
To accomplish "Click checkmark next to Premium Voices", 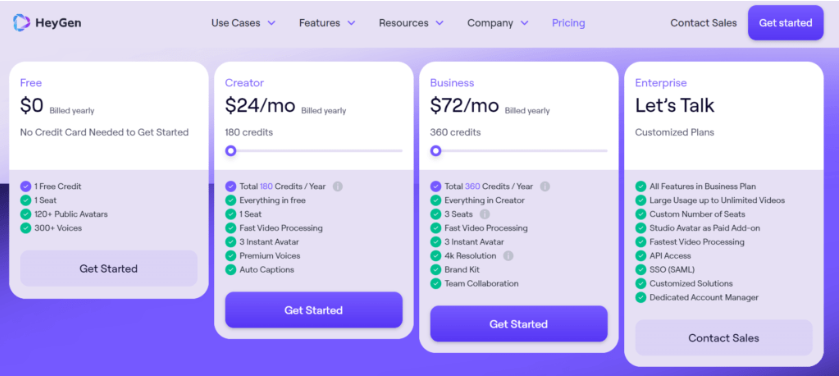I will tap(231, 256).
